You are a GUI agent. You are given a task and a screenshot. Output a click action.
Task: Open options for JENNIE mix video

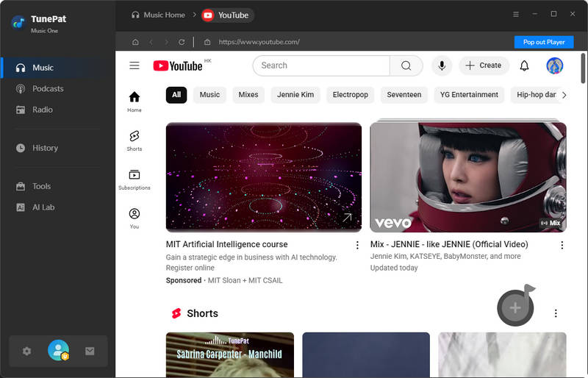point(562,245)
